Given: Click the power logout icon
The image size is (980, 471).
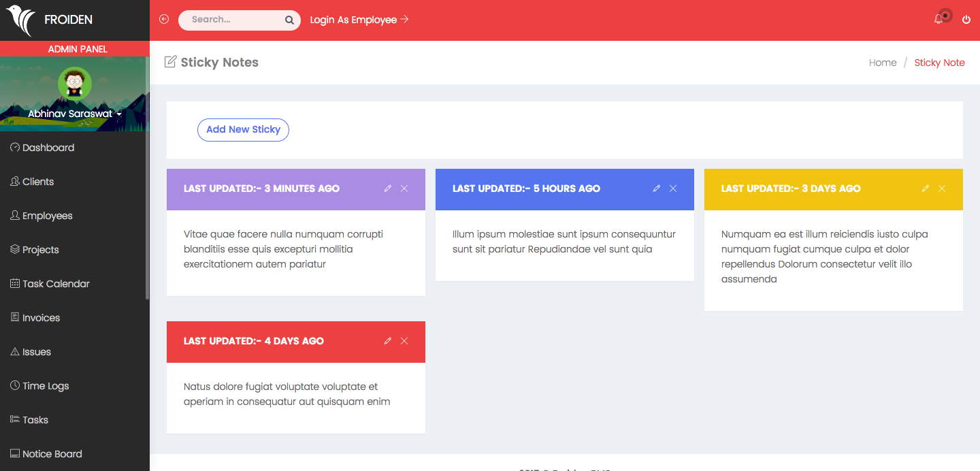Looking at the screenshot, I should point(966,20).
